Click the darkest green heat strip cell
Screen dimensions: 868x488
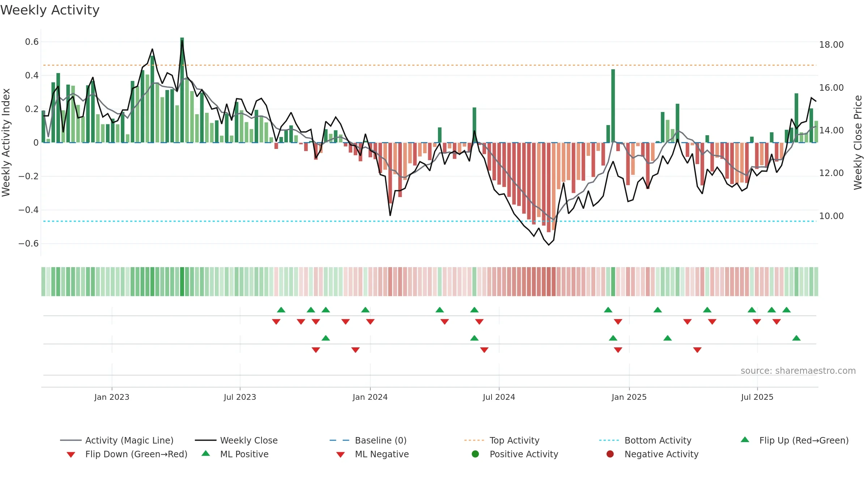point(182,282)
